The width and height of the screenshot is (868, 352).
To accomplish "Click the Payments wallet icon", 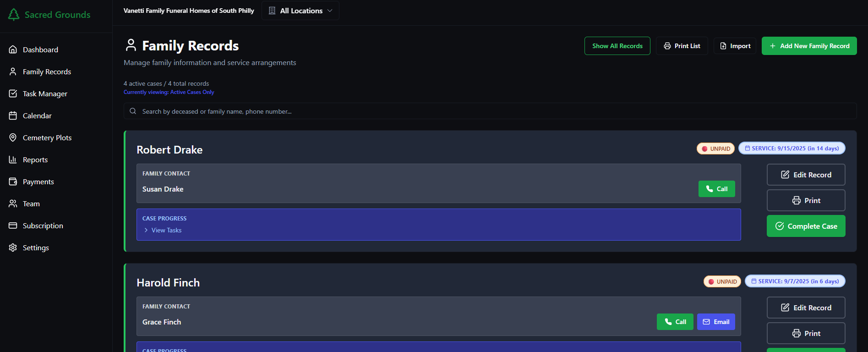I will 13,181.
